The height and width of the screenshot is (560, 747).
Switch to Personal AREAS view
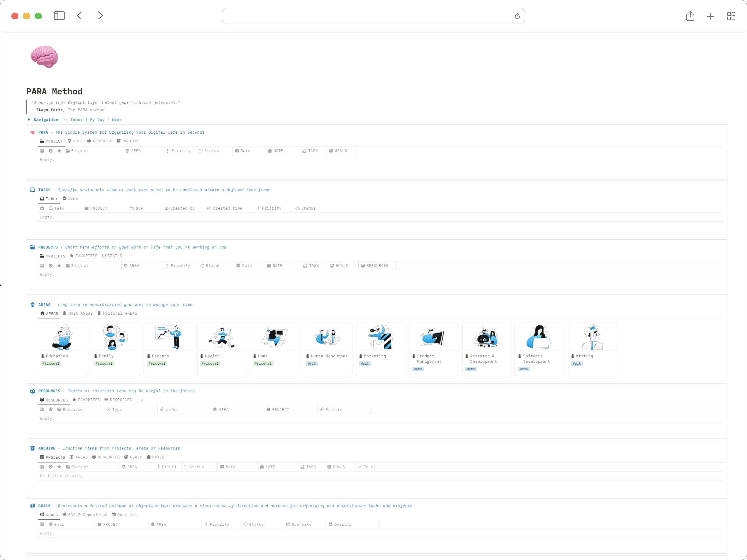(117, 313)
